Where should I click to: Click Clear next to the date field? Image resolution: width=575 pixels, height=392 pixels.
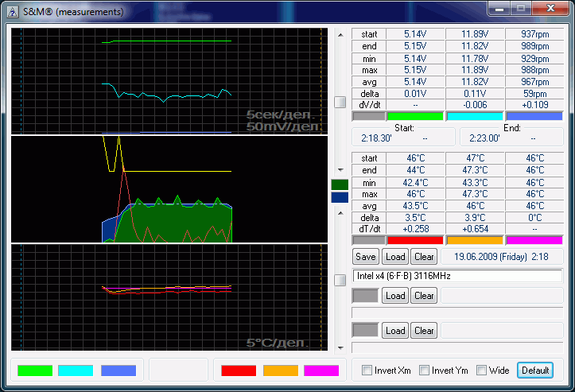(x=424, y=257)
